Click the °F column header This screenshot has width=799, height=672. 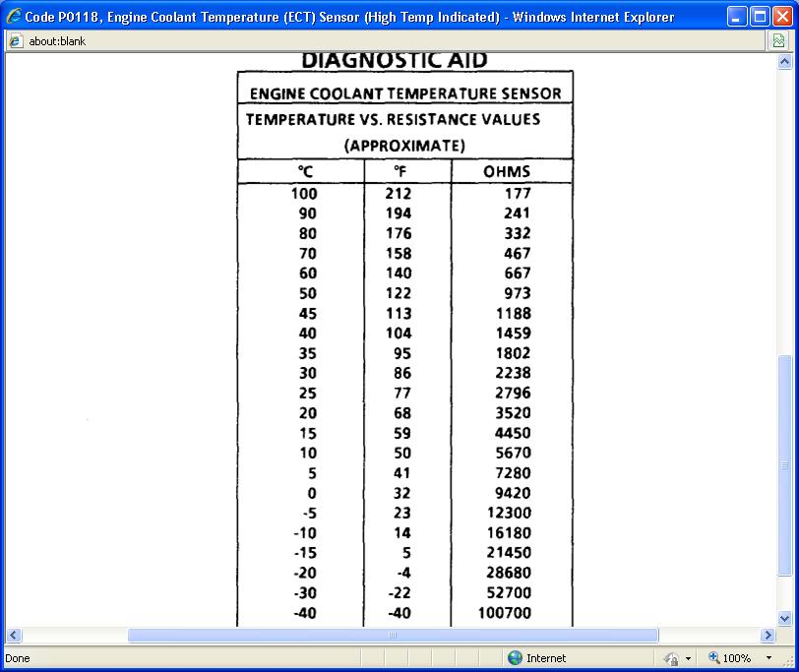tap(400, 172)
